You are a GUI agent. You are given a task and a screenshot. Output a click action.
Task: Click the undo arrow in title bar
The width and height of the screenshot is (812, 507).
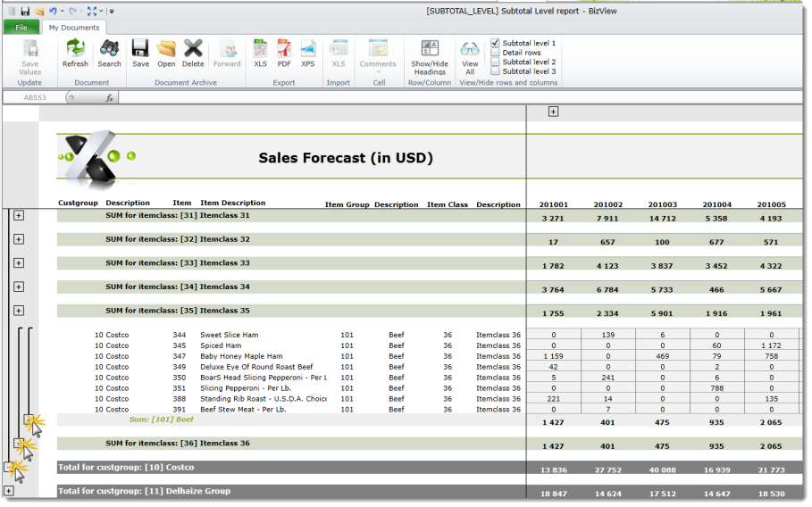point(53,11)
